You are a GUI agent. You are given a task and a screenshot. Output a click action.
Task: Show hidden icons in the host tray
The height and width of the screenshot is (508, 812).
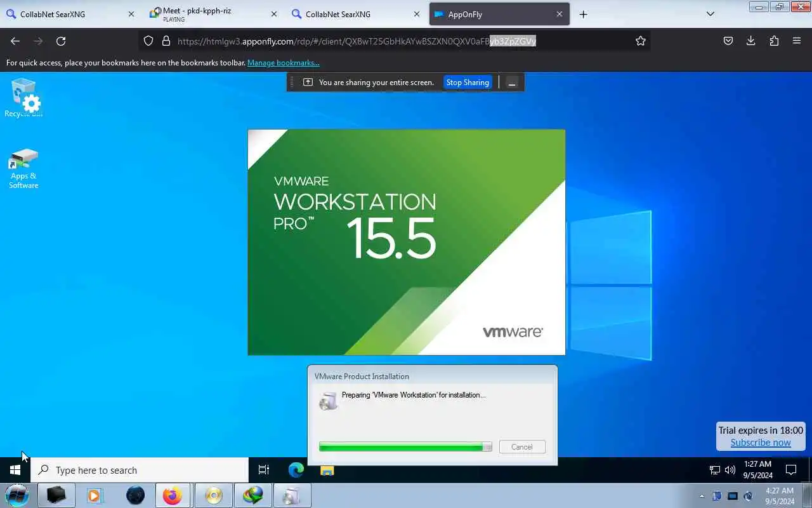click(x=702, y=496)
